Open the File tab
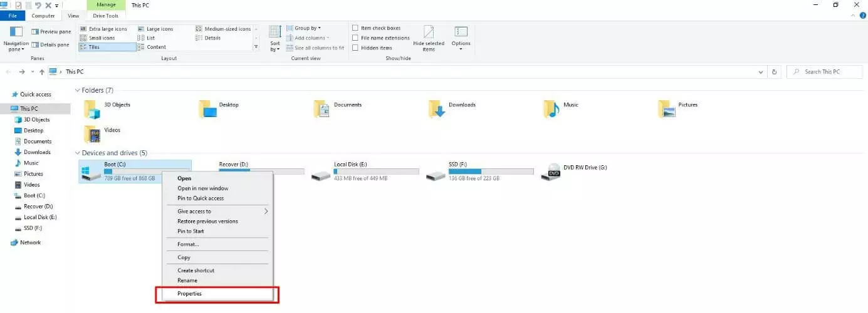 point(13,16)
